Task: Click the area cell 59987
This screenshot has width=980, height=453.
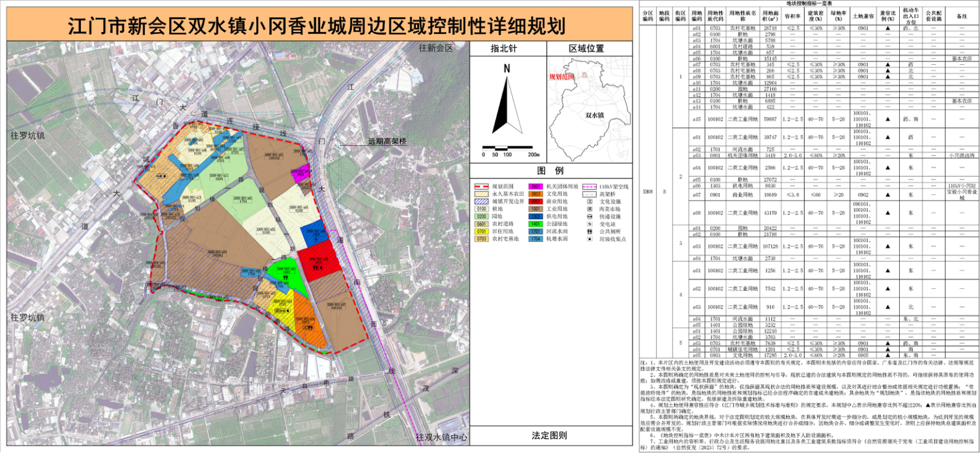Action: [770, 119]
